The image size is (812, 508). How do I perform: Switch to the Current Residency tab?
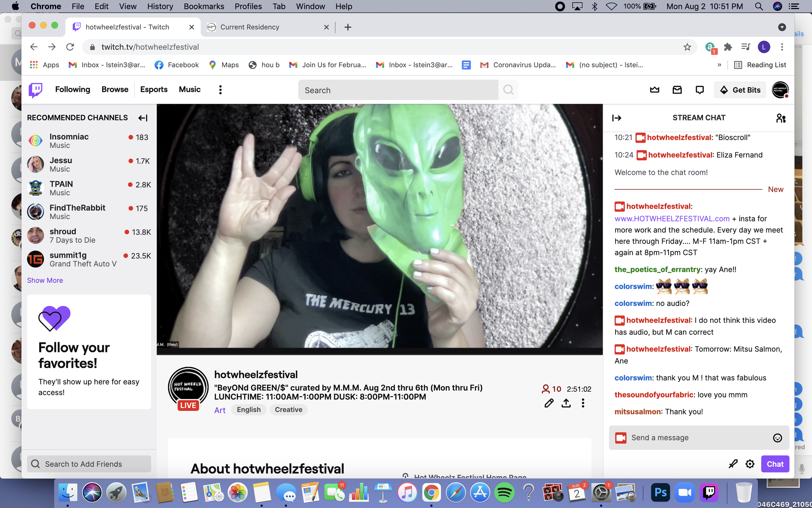tap(268, 27)
